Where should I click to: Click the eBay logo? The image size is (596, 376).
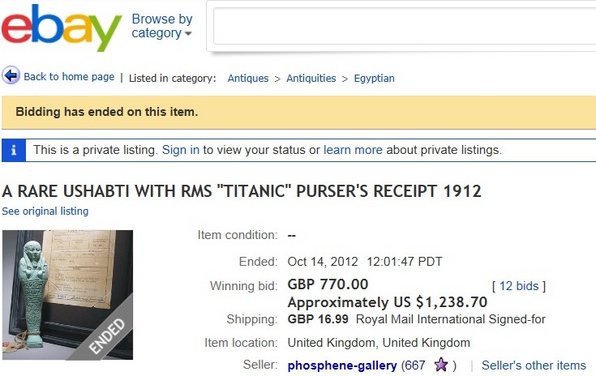[62, 27]
